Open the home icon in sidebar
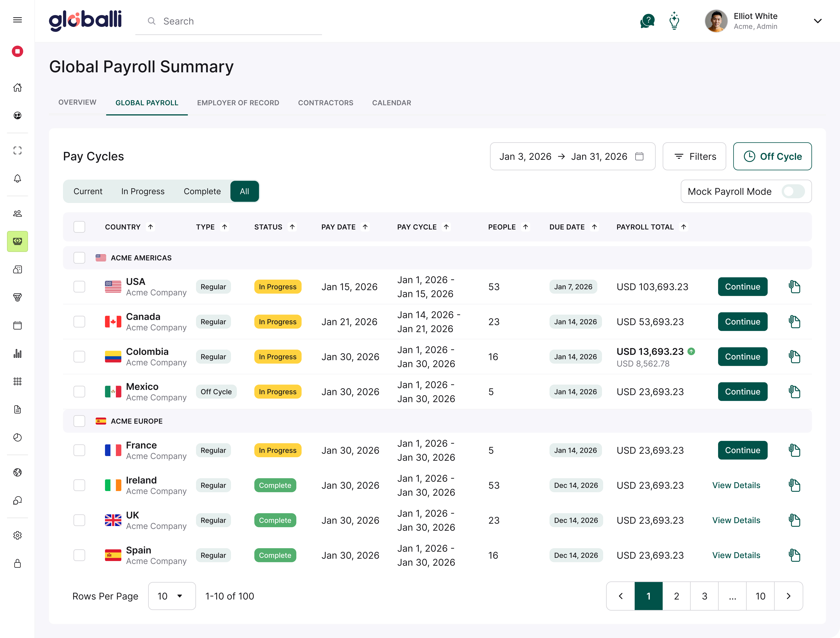The height and width of the screenshot is (638, 840). (x=17, y=88)
